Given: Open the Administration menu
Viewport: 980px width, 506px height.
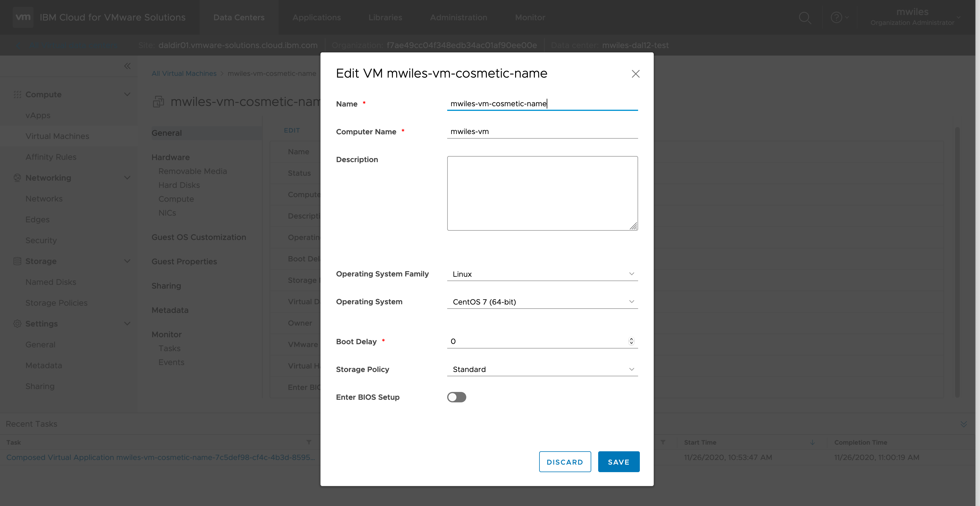Looking at the screenshot, I should (458, 18).
